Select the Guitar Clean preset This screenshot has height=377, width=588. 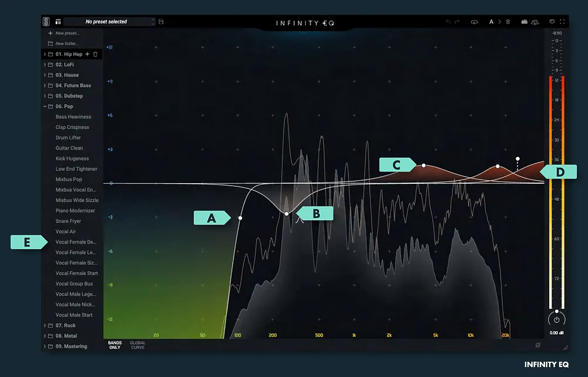69,148
